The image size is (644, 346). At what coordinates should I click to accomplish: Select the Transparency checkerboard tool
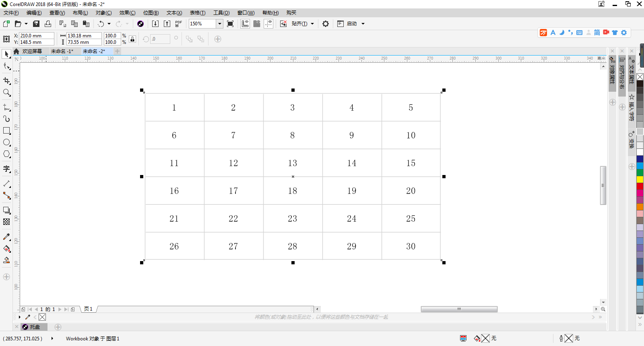click(x=6, y=222)
